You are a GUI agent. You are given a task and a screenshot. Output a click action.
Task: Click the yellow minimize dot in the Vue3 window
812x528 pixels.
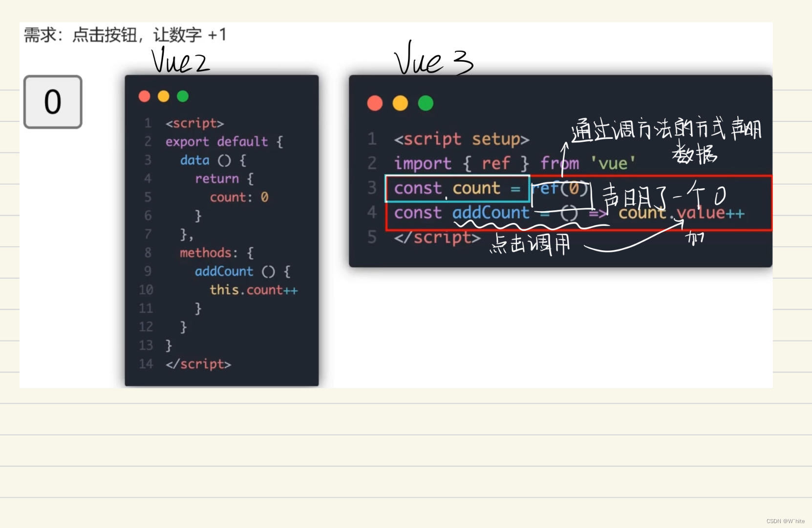400,103
